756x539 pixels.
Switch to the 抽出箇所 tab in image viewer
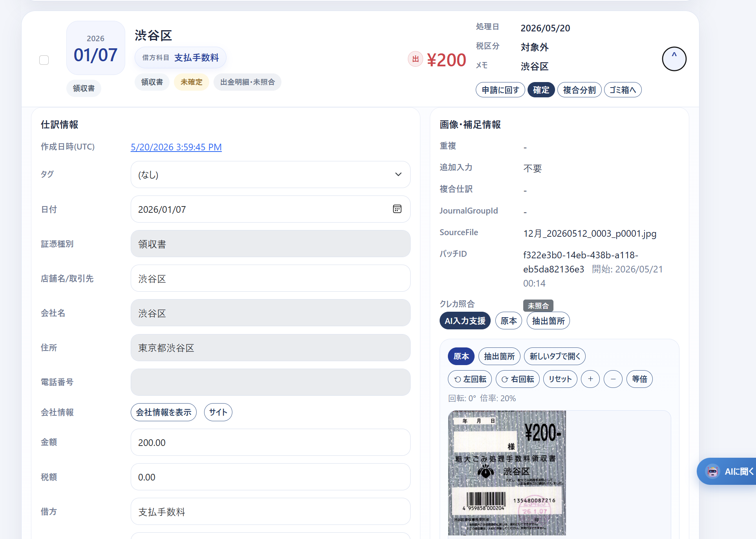point(499,356)
